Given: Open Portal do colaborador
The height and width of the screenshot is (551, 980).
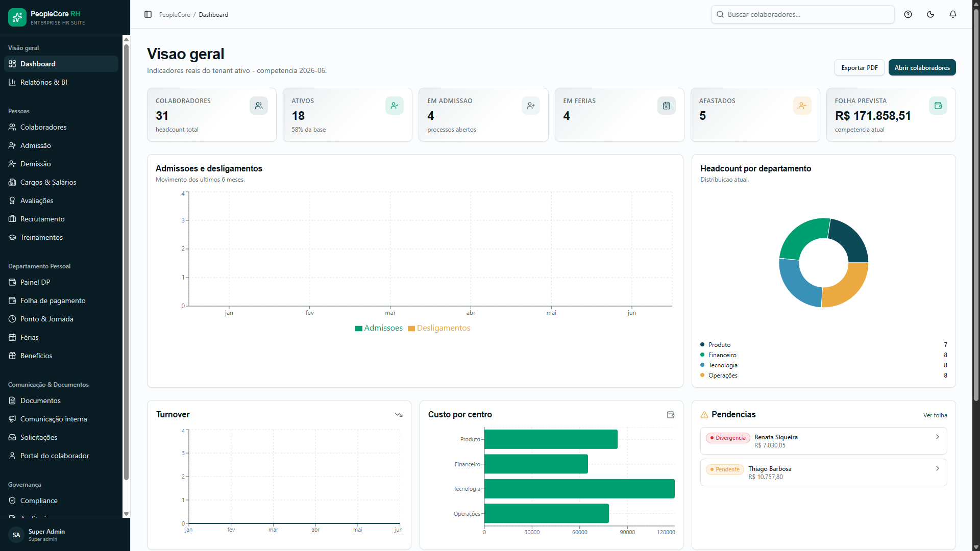Looking at the screenshot, I should click(x=61, y=456).
